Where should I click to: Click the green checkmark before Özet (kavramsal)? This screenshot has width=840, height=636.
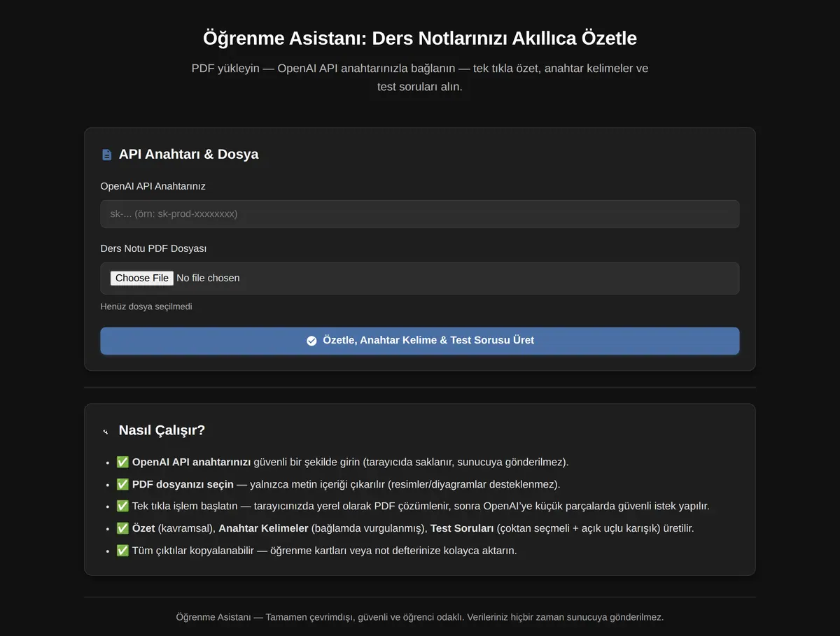[122, 528]
